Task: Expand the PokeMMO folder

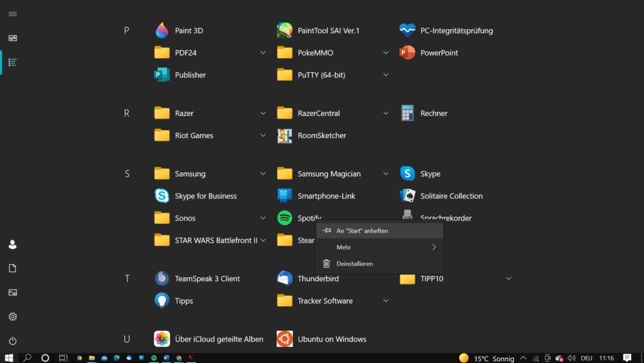Action: coord(386,53)
